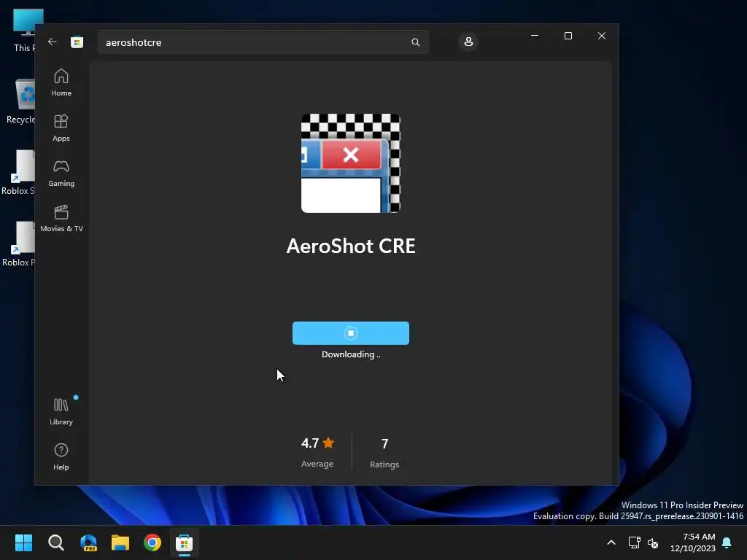Open the Apps section in sidebar
The height and width of the screenshot is (560, 747).
61,128
